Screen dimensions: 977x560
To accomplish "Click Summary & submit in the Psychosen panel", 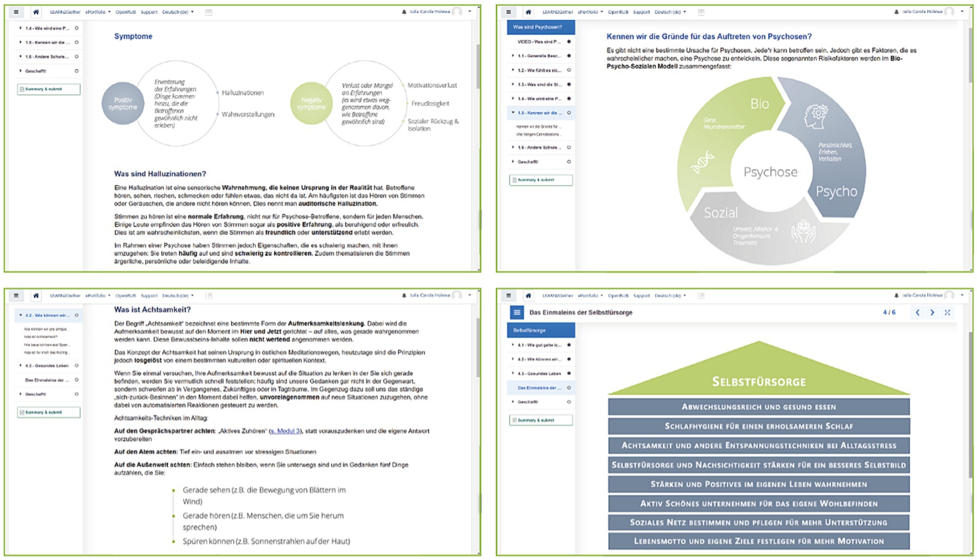I will click(x=541, y=180).
